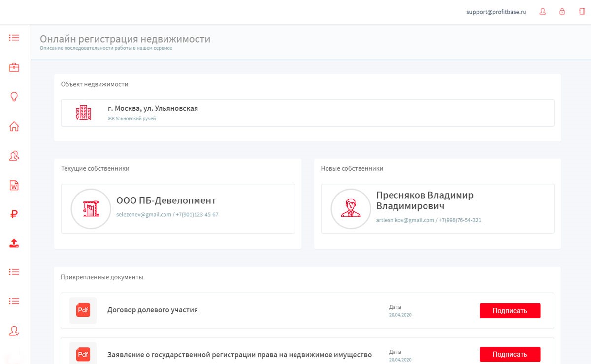Open the PDF icon of the Заявление document
591x364 pixels.
click(x=83, y=354)
